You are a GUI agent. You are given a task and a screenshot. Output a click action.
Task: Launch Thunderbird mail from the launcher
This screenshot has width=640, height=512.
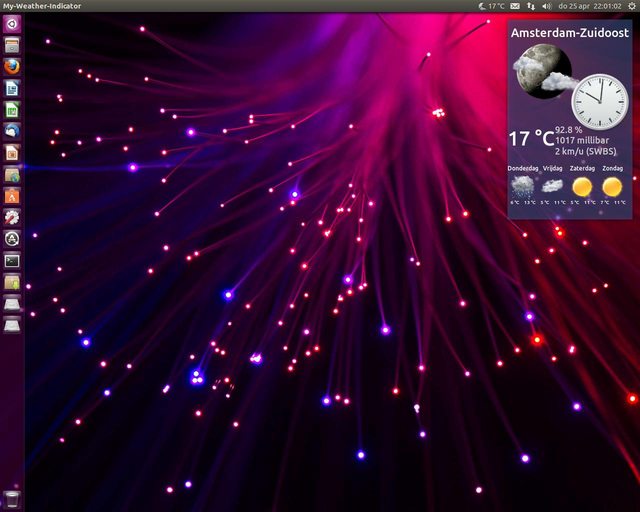[12, 131]
